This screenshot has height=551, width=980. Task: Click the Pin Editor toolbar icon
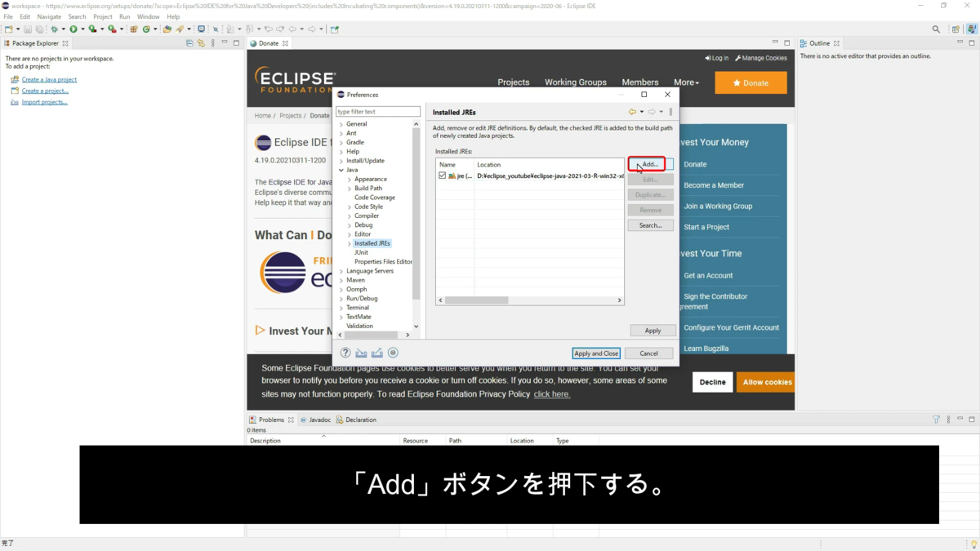point(334,29)
